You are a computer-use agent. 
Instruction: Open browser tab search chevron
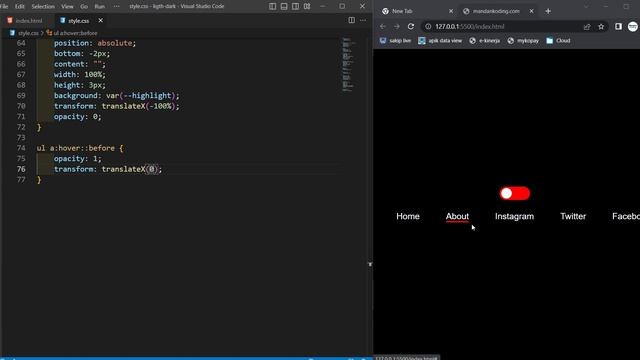[x=586, y=7]
